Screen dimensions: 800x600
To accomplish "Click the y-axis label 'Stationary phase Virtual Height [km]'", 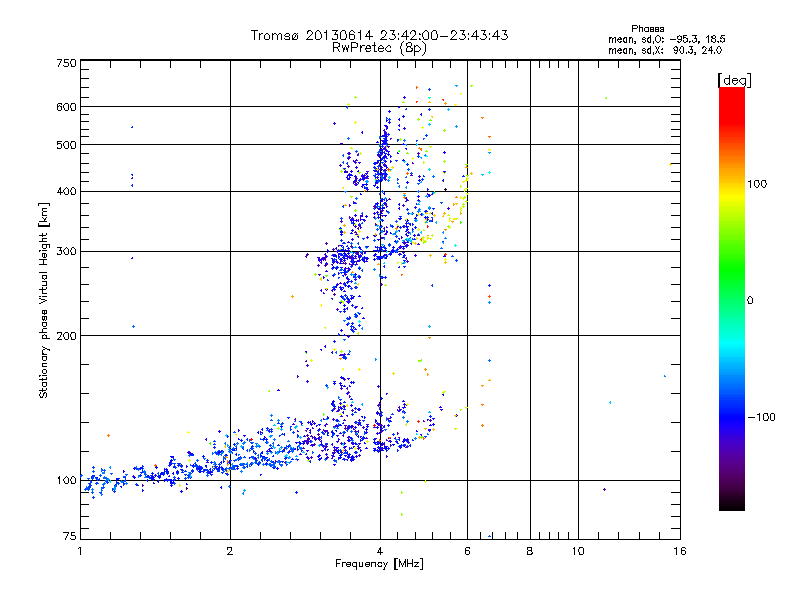I will click(x=44, y=300).
